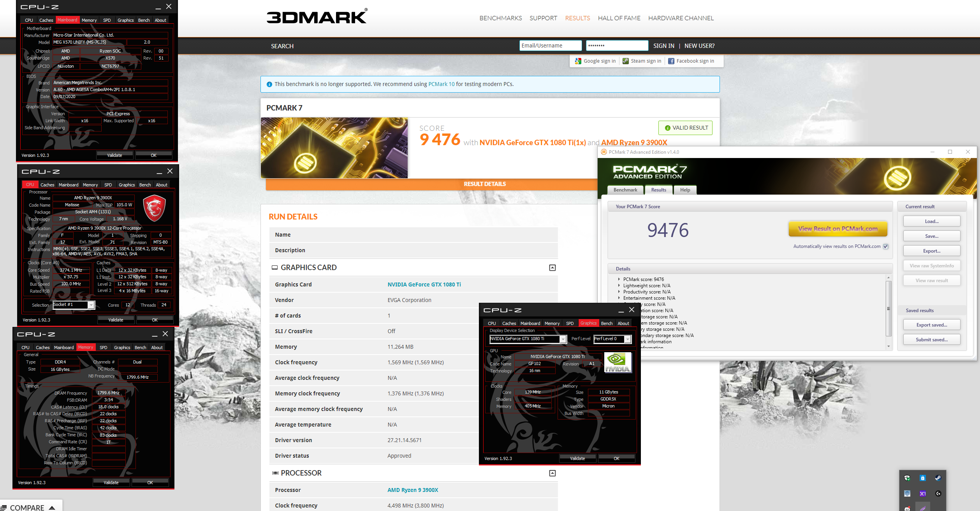The width and height of the screenshot is (980, 511).
Task: Click OK in the Mainboard CPU-Z window
Action: click(154, 155)
